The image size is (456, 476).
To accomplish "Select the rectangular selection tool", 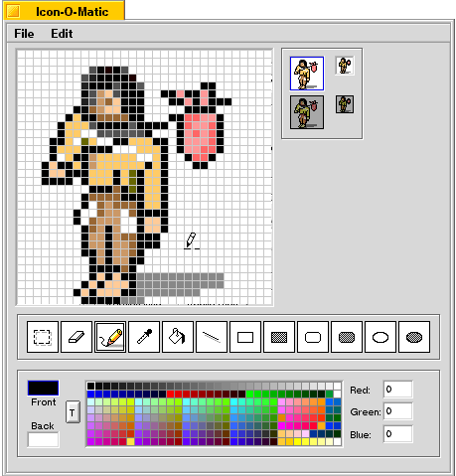I will click(43, 337).
